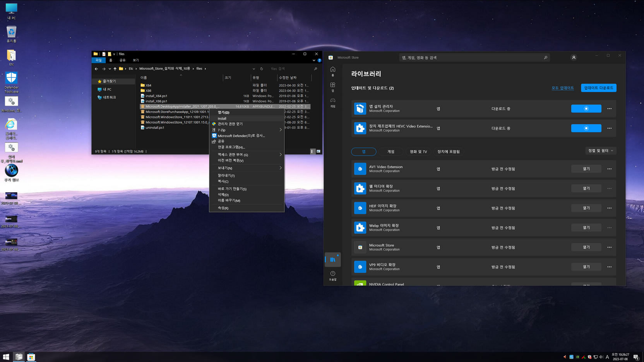Switch Explorer to large icons view
Viewport: 644px width, 362px height.
tap(319, 151)
